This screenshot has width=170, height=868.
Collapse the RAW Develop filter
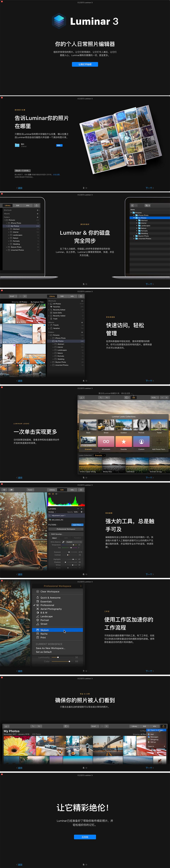[x=50, y=534]
